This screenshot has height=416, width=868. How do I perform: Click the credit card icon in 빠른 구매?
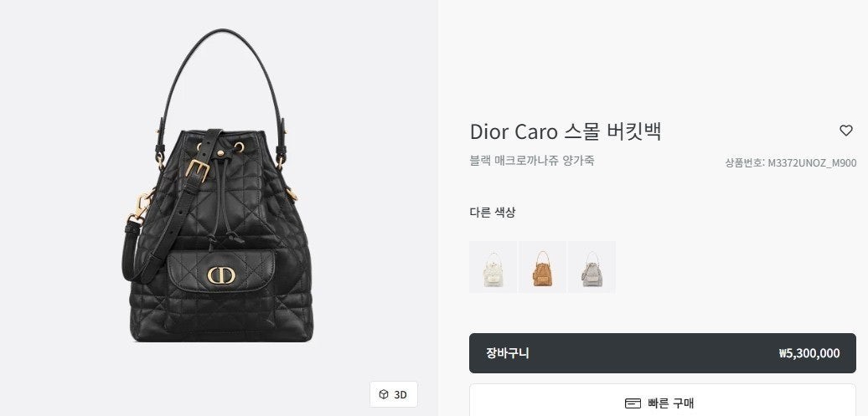tap(633, 403)
